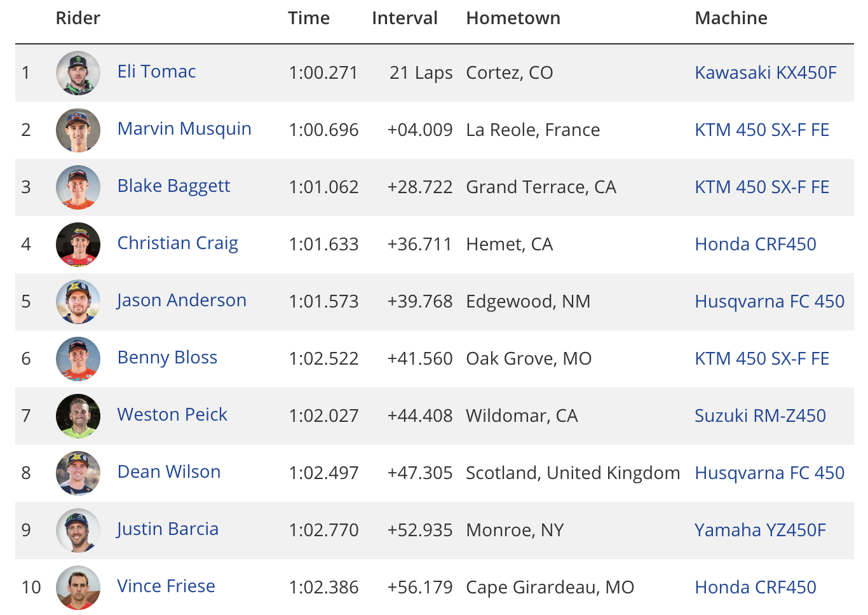The image size is (868, 615).
Task: Open Weston Peick's rider photo
Action: point(78,416)
